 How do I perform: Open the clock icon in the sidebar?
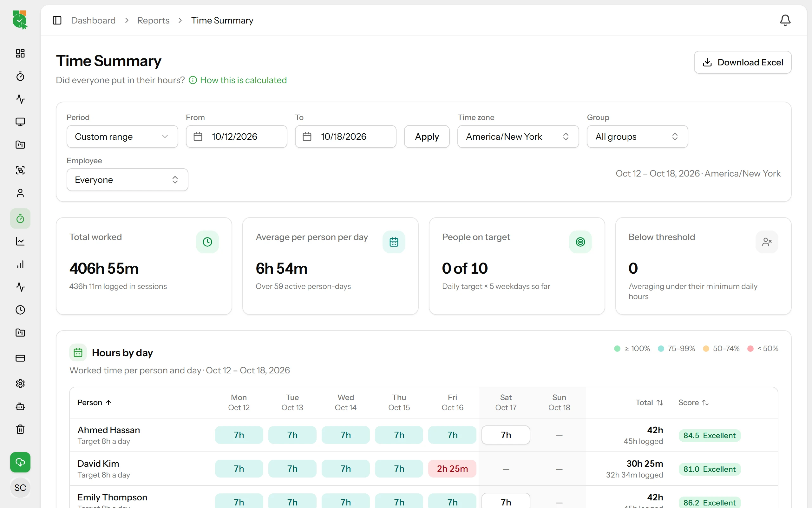click(x=20, y=310)
